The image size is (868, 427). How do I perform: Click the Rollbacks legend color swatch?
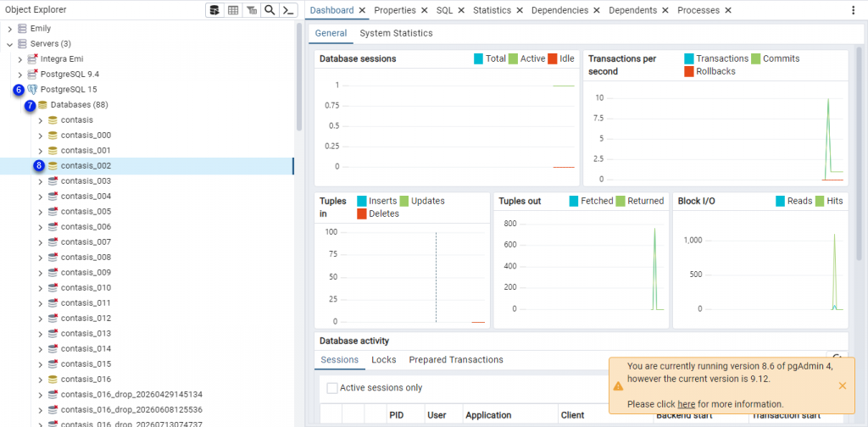[689, 71]
